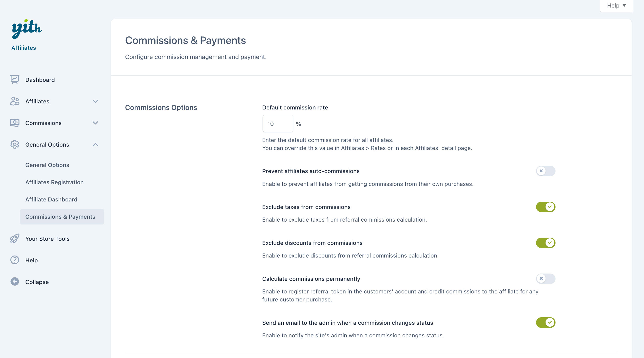Click the Dashboard presentation chart icon
This screenshot has width=644, height=358.
coord(15,80)
